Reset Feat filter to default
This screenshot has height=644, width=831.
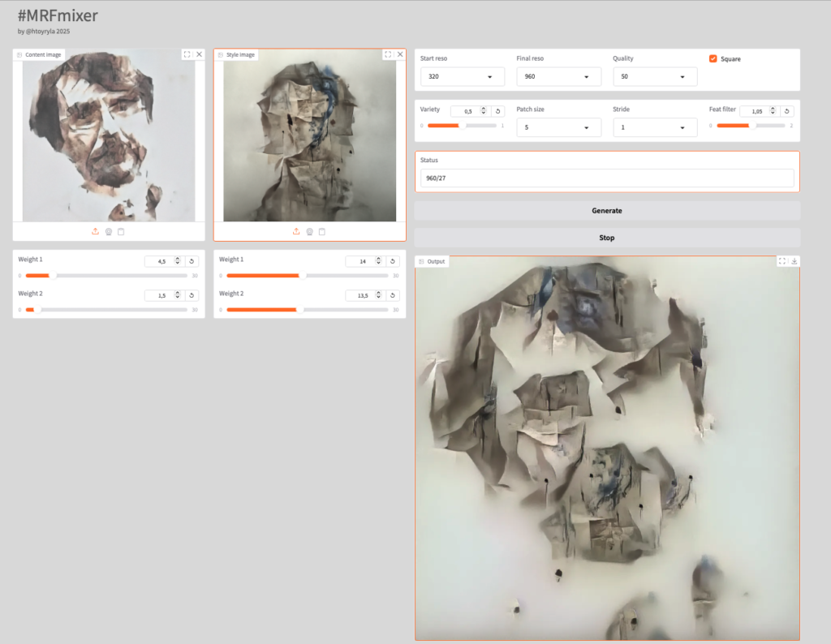point(787,111)
